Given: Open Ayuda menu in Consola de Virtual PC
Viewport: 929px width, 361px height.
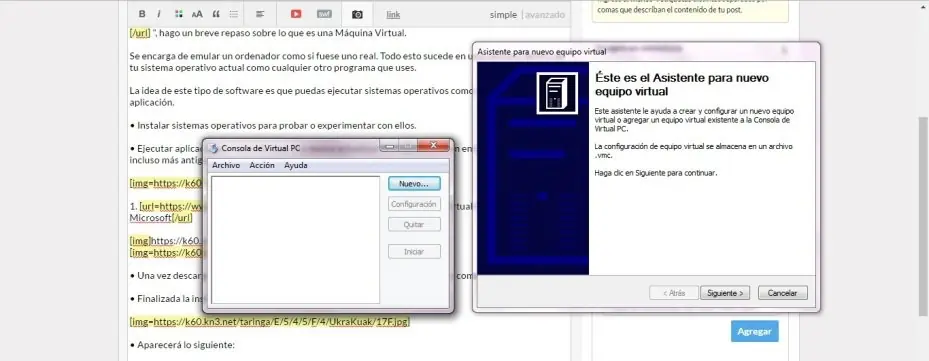Looking at the screenshot, I should pyautogui.click(x=296, y=165).
